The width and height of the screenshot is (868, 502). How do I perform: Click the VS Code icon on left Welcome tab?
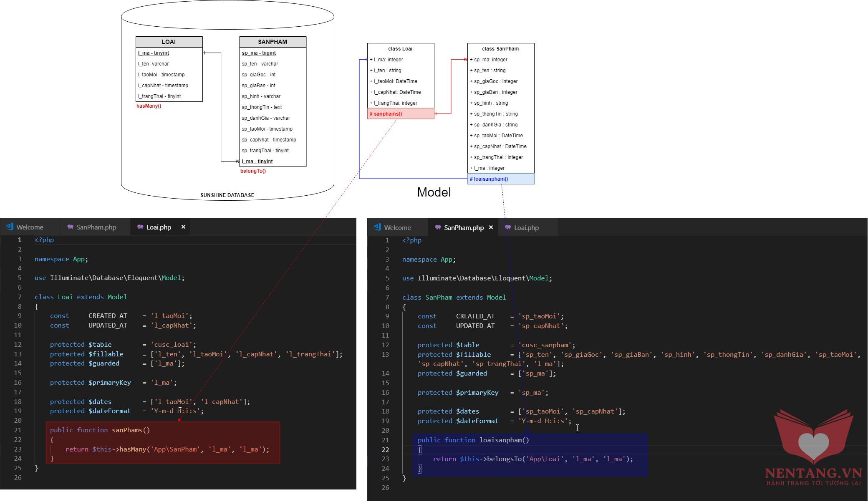tap(10, 227)
